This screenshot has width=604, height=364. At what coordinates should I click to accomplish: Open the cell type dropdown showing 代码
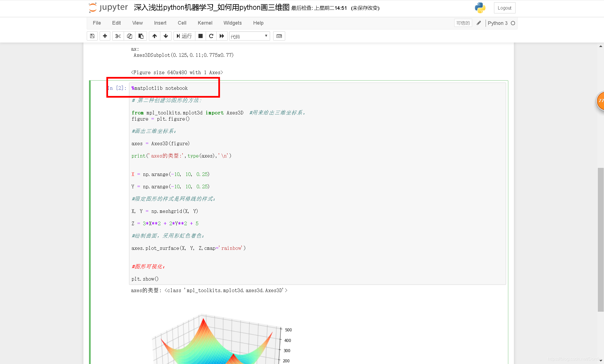(249, 36)
